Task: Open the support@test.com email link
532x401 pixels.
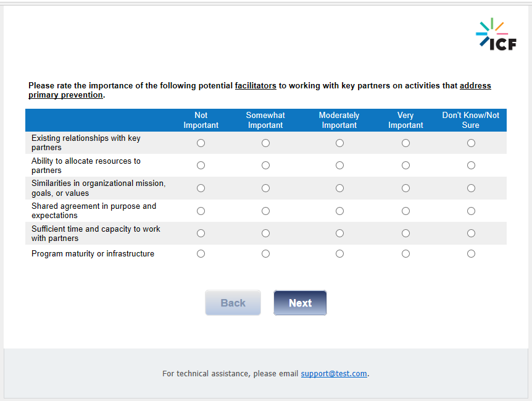Action: [334, 374]
